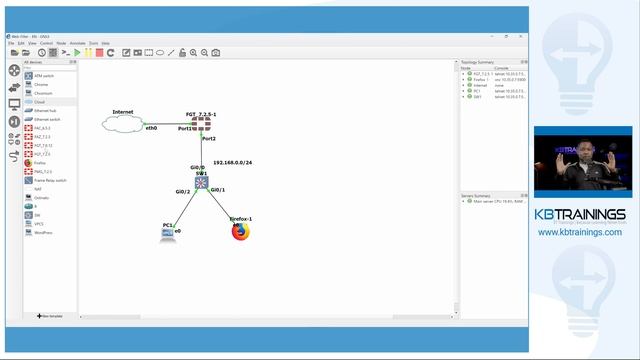
Task: Select Cloud in device list
Action: pos(50,102)
